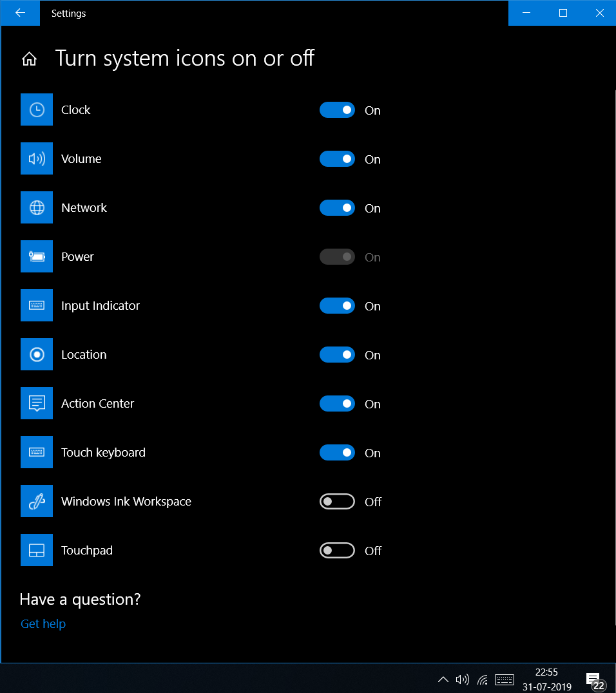
Task: Open Action Center from the taskbar
Action: tap(594, 679)
